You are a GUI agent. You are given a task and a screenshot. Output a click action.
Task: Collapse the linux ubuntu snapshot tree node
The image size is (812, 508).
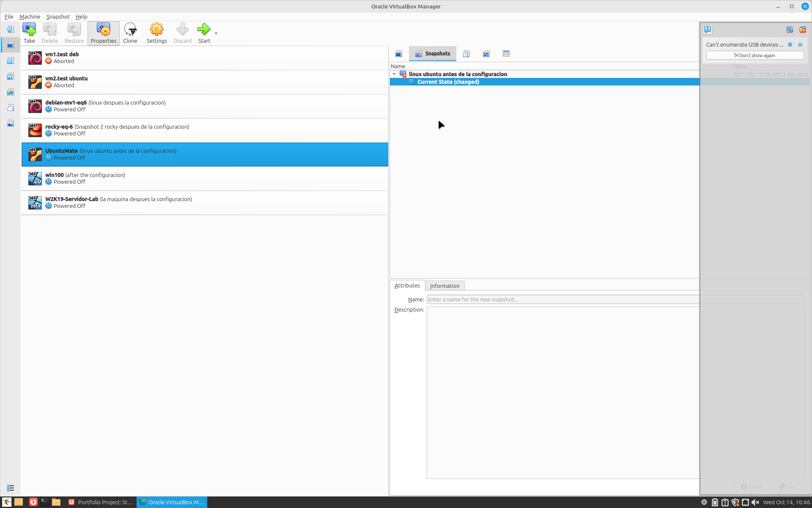point(394,74)
